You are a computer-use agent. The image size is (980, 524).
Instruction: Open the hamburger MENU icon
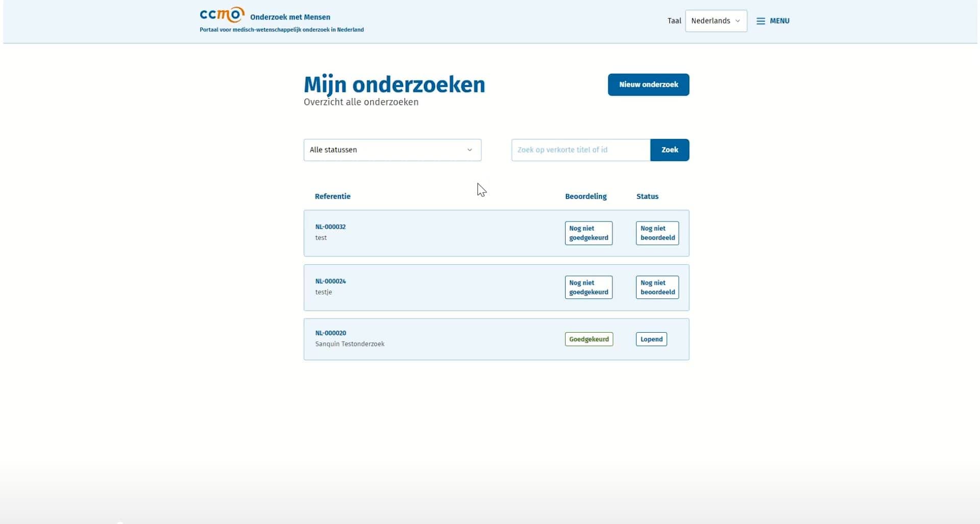pyautogui.click(x=761, y=21)
